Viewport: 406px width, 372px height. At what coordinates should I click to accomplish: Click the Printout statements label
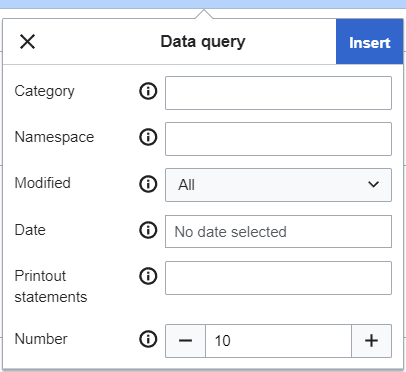(x=51, y=286)
